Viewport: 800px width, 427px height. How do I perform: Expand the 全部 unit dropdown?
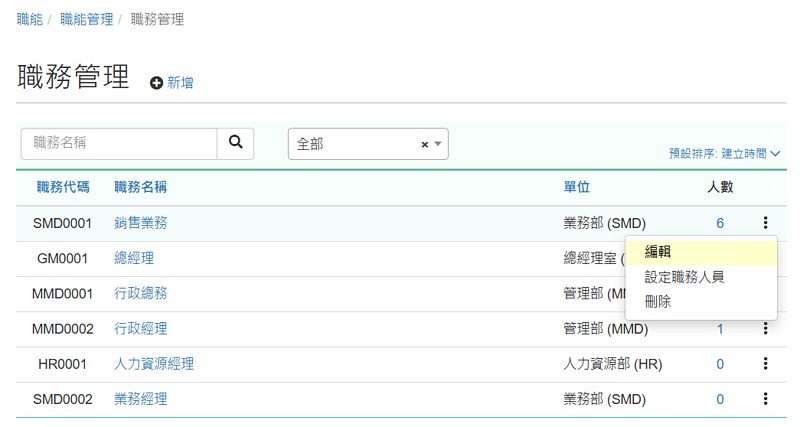click(438, 144)
